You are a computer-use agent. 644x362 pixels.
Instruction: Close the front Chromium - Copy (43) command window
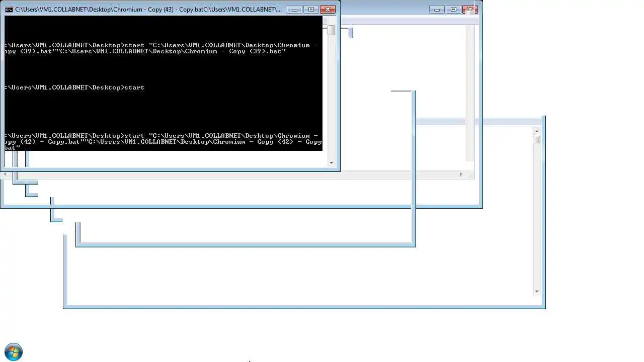[x=328, y=10]
